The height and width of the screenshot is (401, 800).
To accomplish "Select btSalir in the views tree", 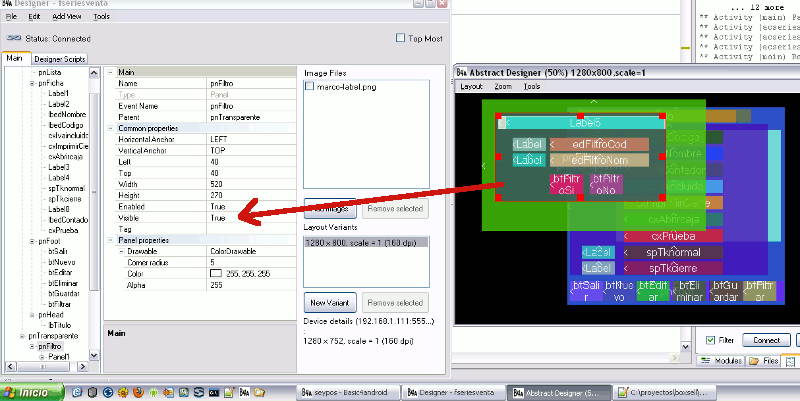I will (58, 251).
